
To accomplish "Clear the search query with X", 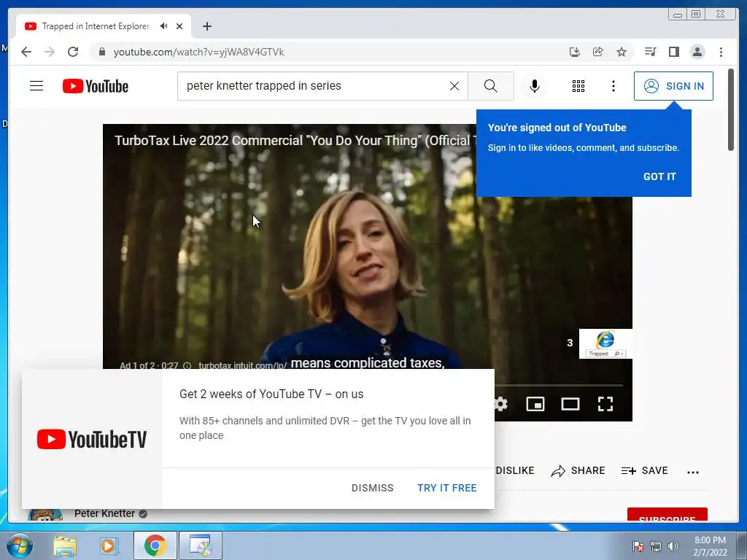I will (454, 86).
